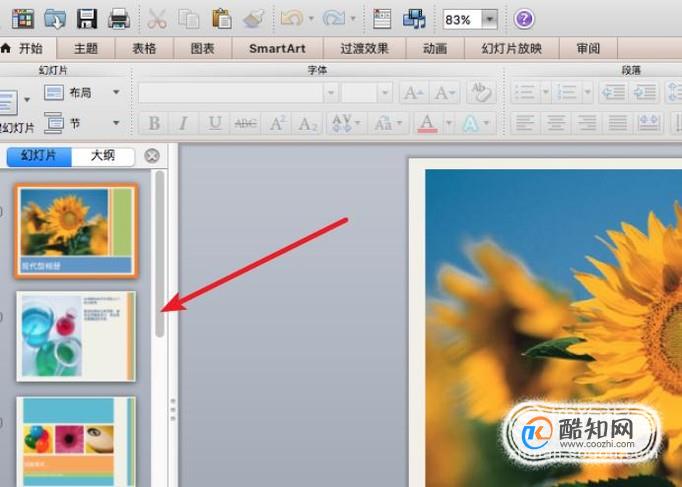
Task: Align text right
Action: 587,123
